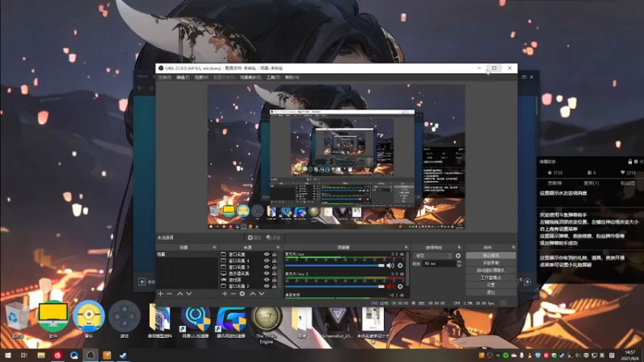
Task: Open Windows Start menu
Action: click(x=8, y=355)
